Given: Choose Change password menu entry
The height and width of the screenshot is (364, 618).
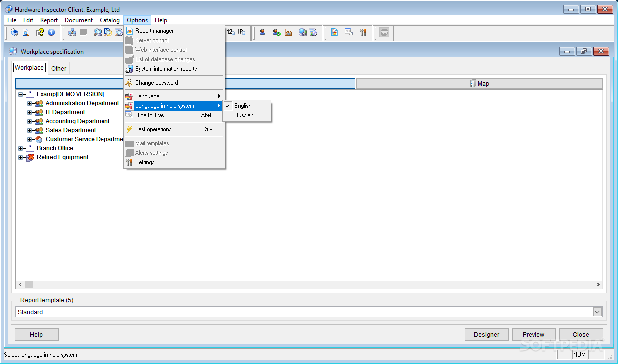Looking at the screenshot, I should coord(174,83).
